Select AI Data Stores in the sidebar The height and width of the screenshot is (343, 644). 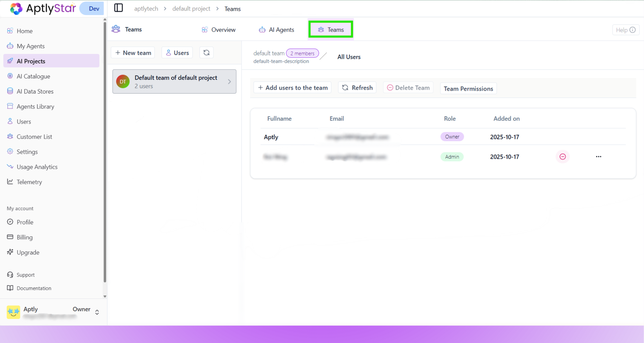35,91
